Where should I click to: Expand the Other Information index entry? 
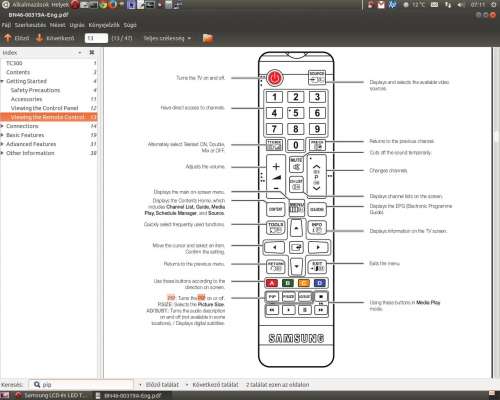[2, 153]
